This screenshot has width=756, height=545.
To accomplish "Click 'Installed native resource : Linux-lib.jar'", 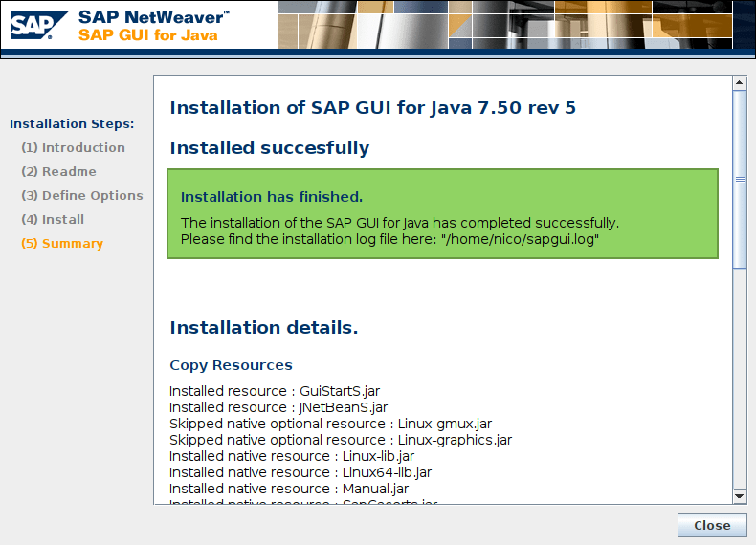I will [292, 456].
